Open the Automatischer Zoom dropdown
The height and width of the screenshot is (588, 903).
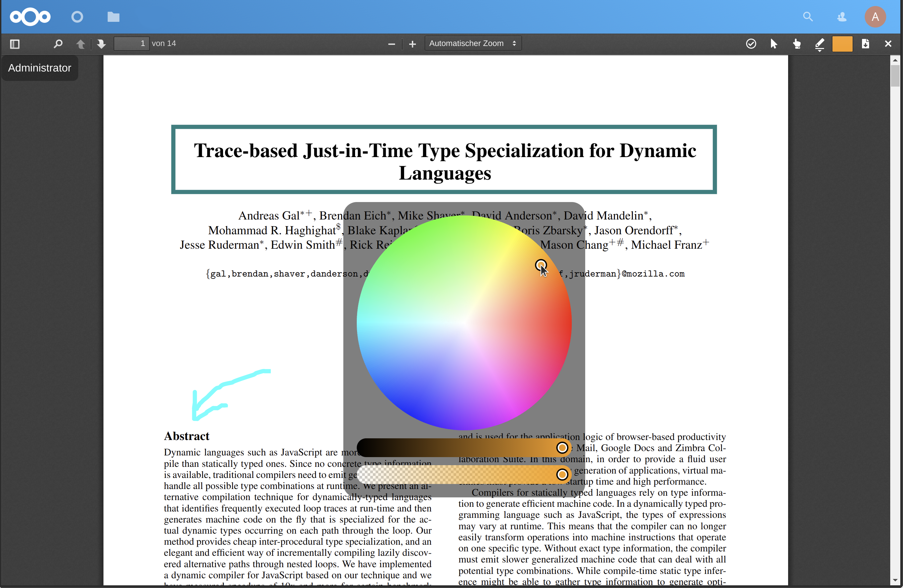pos(473,44)
